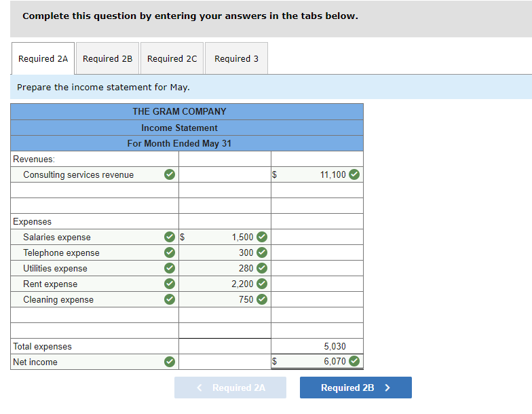Click green checkmark next to 300 amount

pyautogui.click(x=262, y=252)
